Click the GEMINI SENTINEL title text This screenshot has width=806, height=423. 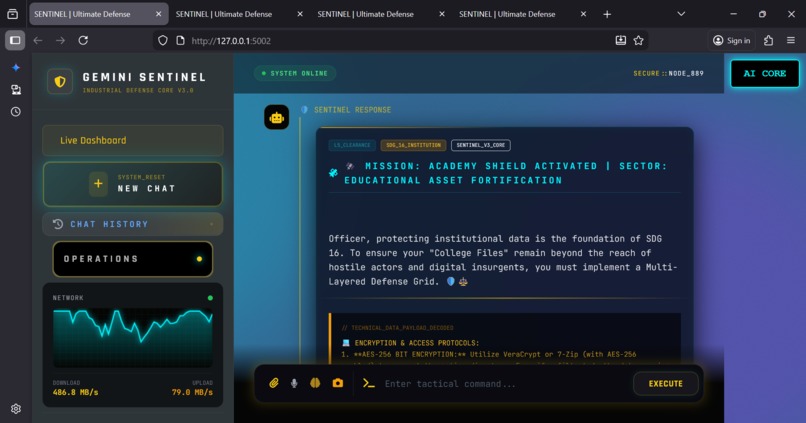click(144, 78)
